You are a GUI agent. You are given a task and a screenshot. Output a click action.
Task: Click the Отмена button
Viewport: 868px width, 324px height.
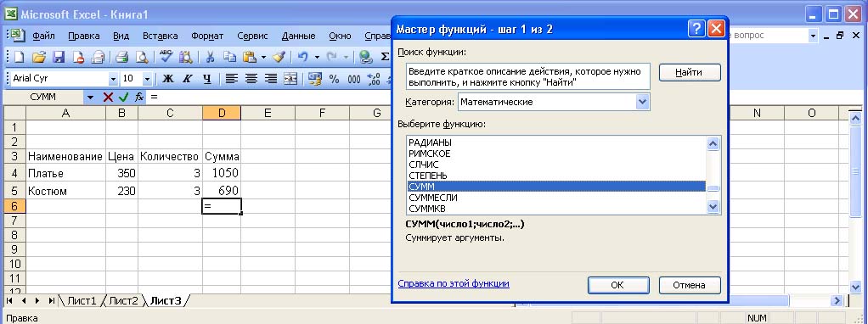pos(690,285)
